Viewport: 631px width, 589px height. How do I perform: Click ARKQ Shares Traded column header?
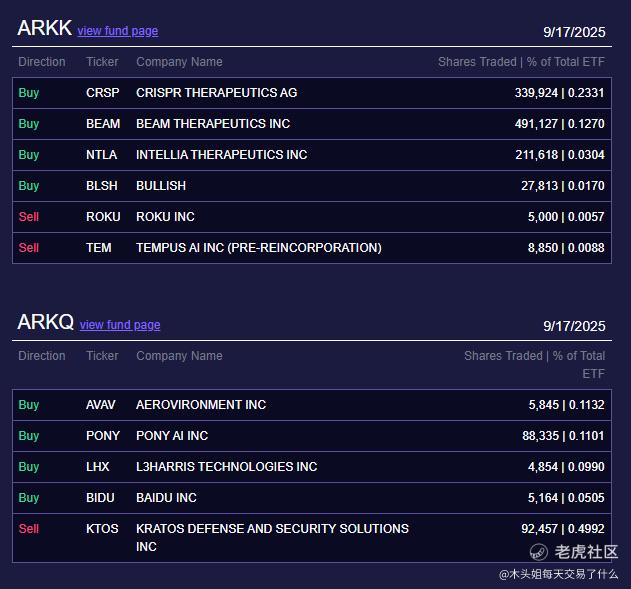(534, 365)
